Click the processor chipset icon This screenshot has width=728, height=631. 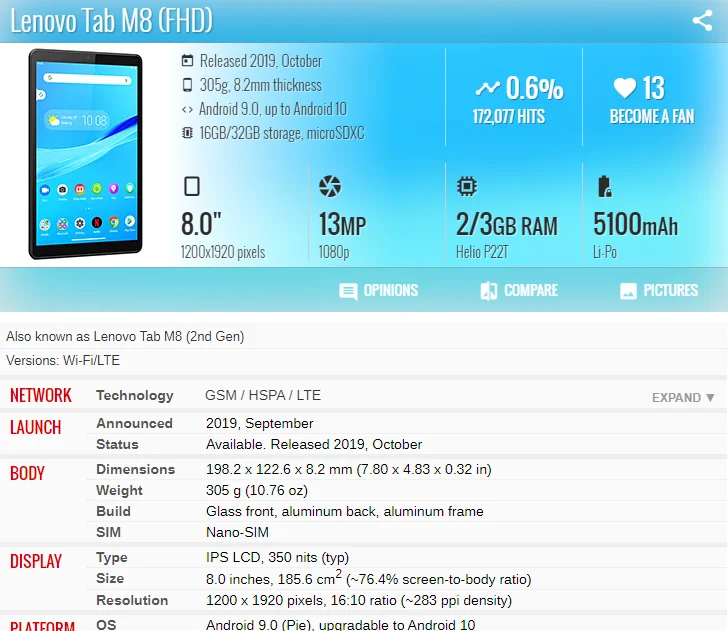[467, 186]
